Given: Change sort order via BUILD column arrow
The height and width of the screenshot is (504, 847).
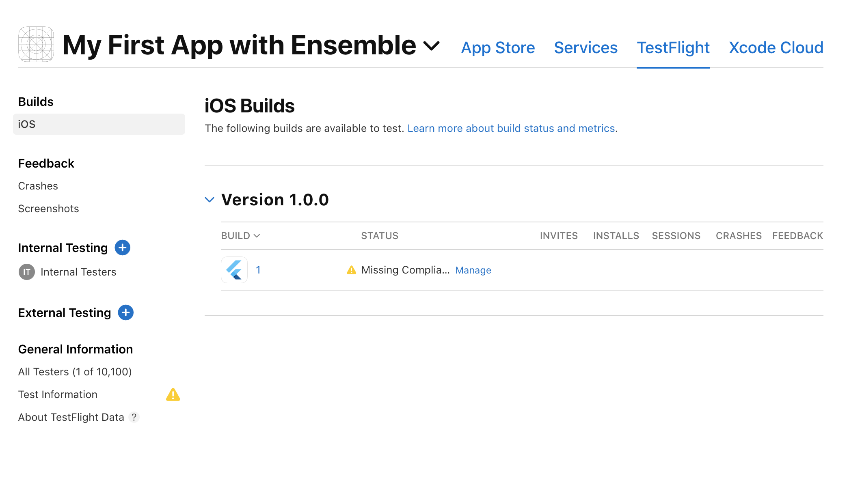Looking at the screenshot, I should point(257,235).
